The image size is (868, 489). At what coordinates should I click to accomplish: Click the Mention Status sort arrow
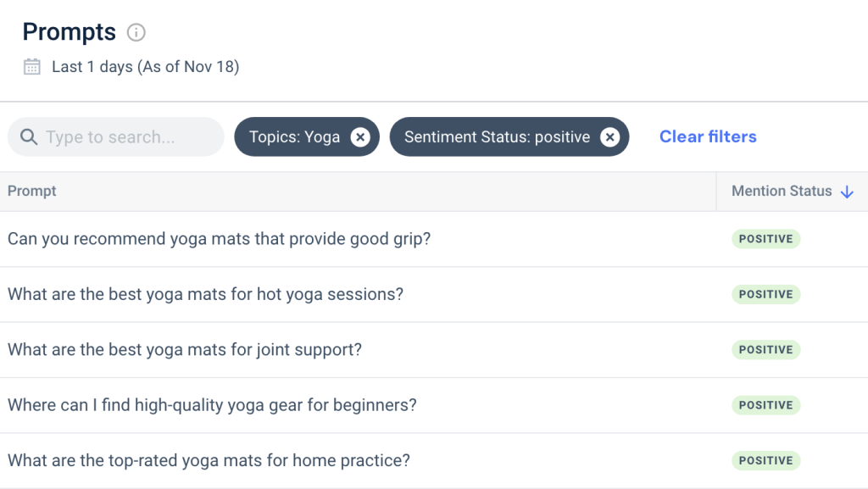click(x=846, y=192)
